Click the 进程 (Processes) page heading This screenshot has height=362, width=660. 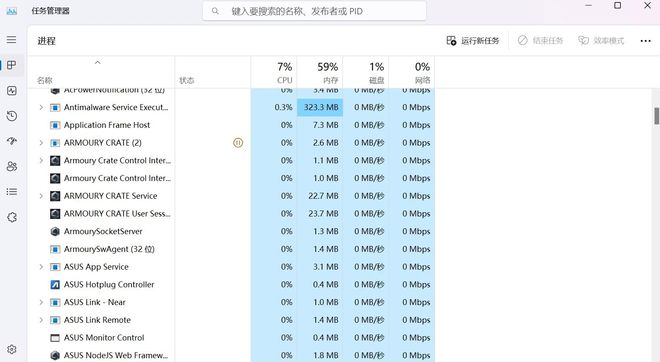coord(46,41)
